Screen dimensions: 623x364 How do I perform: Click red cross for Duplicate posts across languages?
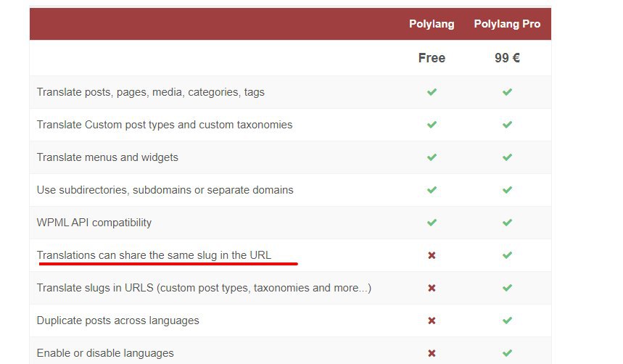click(432, 320)
